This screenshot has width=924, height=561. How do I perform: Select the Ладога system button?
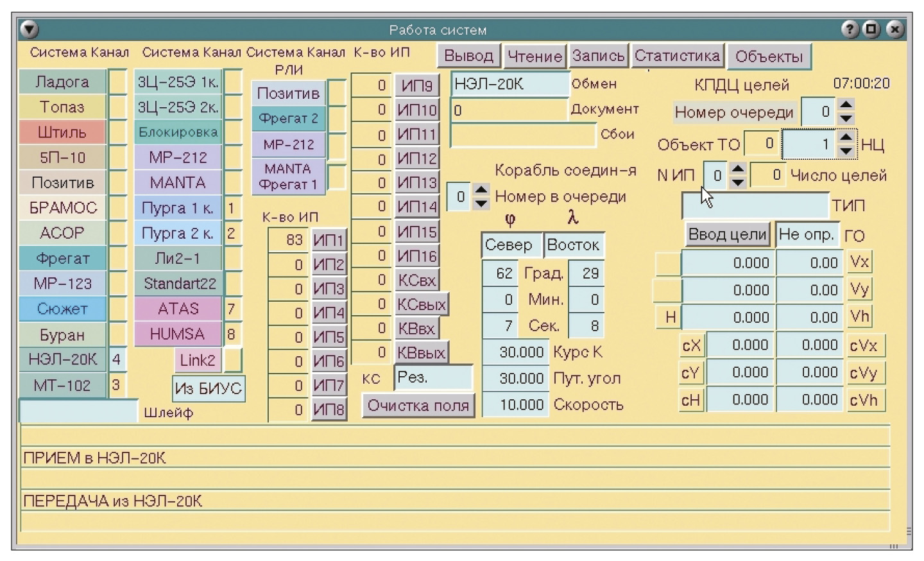tap(62, 82)
